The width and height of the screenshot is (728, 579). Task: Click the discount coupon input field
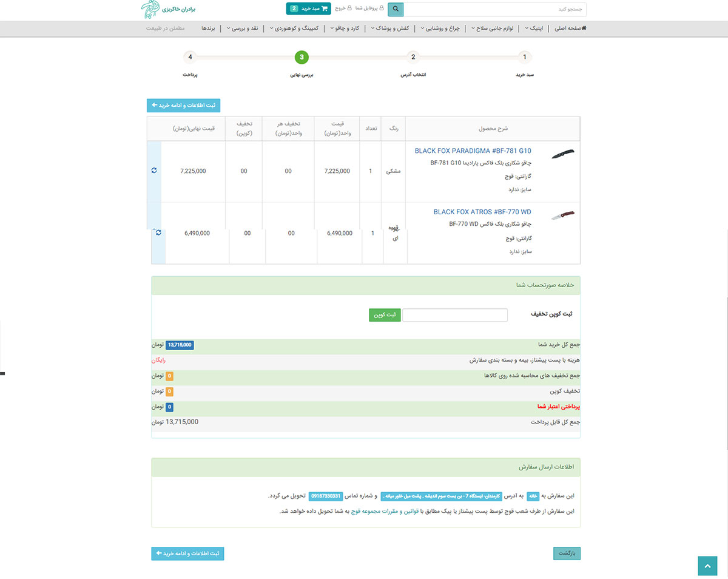tap(454, 315)
